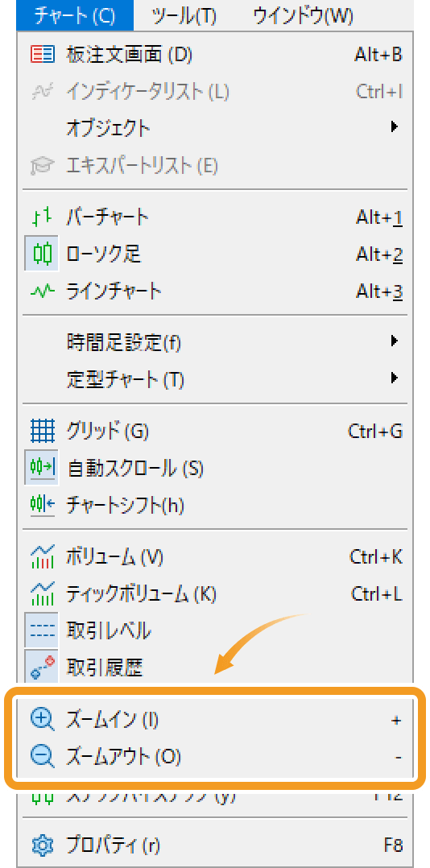Viewport: 430px width, 868px height.
Task: Click the グリッド grid icon
Action: click(42, 432)
